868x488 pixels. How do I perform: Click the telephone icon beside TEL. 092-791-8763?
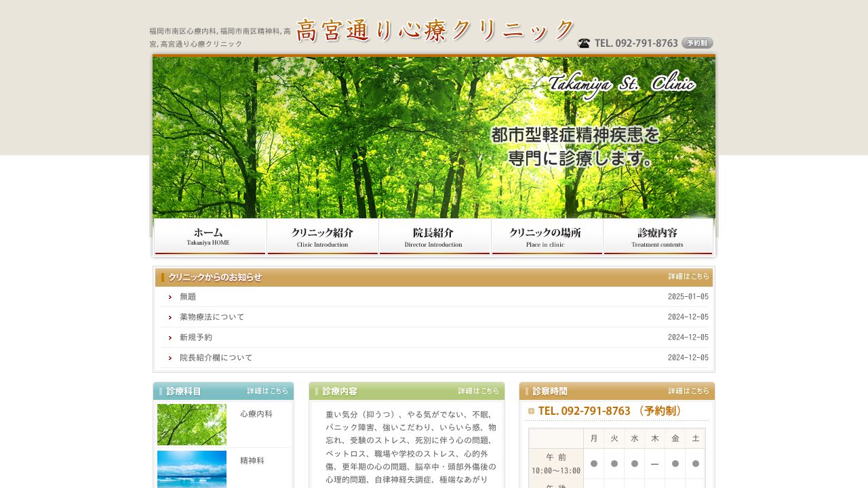click(583, 43)
